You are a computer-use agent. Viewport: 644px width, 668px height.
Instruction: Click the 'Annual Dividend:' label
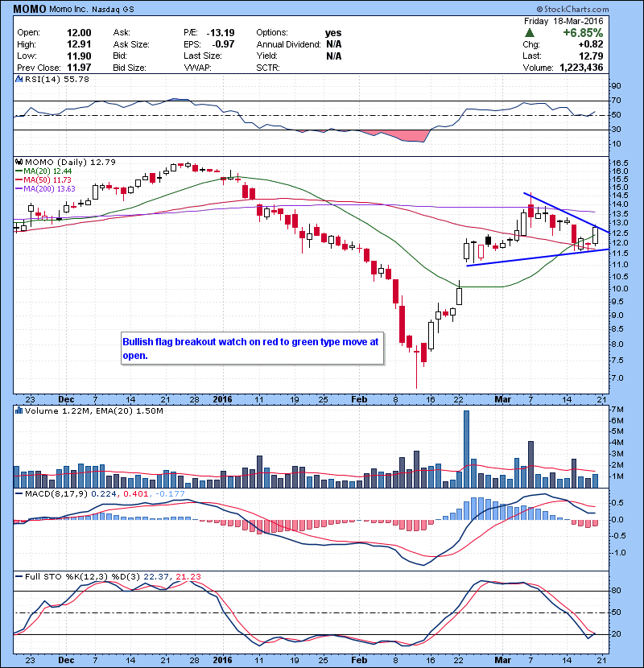288,44
